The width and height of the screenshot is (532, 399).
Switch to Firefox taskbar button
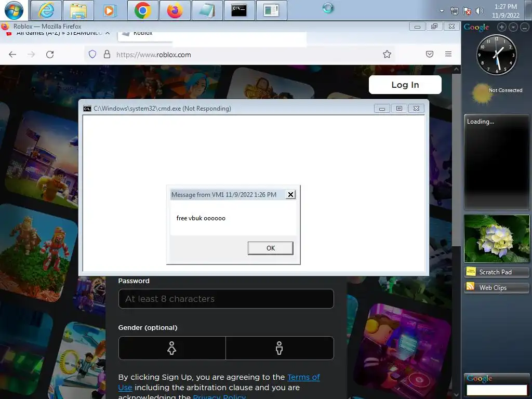coord(175,10)
